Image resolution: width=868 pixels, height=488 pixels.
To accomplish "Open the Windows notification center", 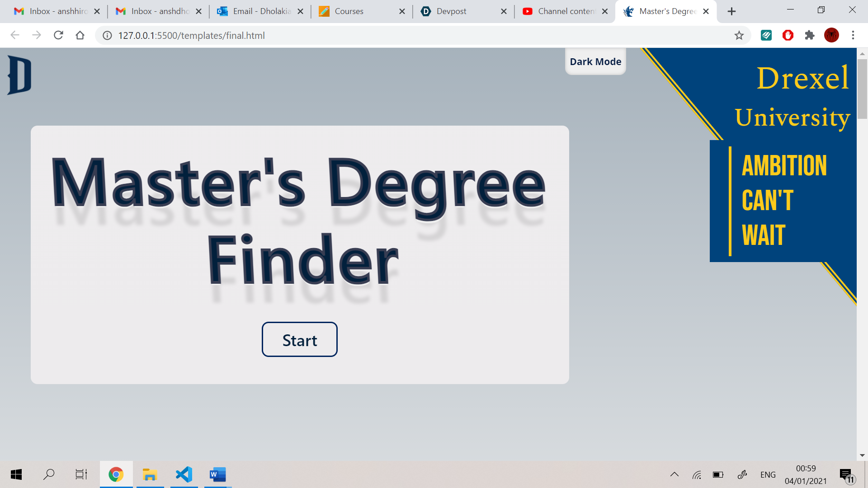I will (846, 475).
